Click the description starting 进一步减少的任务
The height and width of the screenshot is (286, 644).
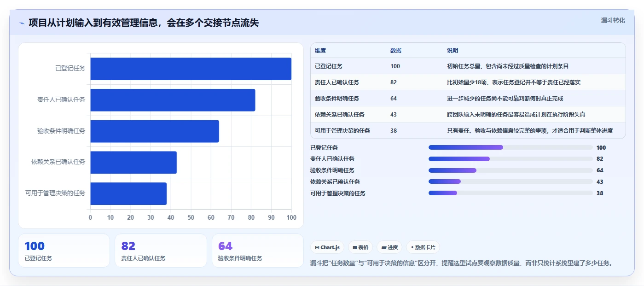pos(505,99)
